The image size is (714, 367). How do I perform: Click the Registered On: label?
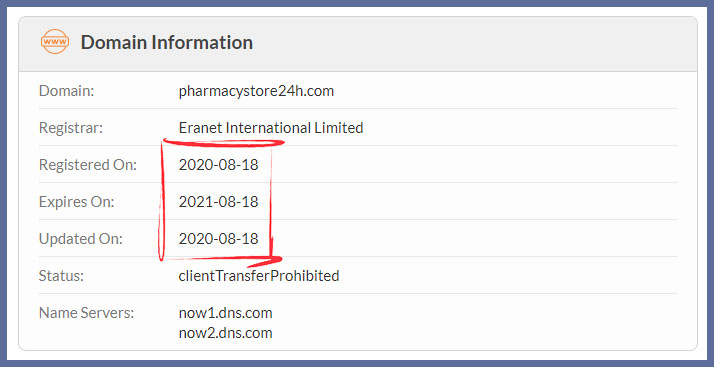[x=88, y=165]
